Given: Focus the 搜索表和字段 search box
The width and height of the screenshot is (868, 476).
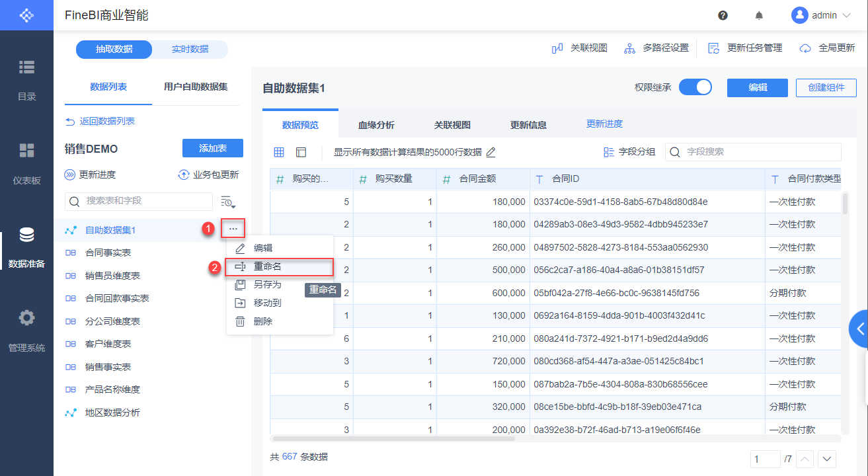Looking at the screenshot, I should click(139, 201).
